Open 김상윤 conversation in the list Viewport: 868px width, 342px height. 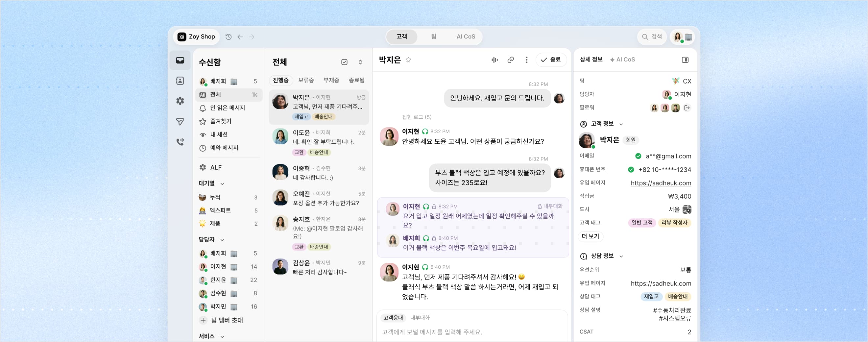pos(319,267)
